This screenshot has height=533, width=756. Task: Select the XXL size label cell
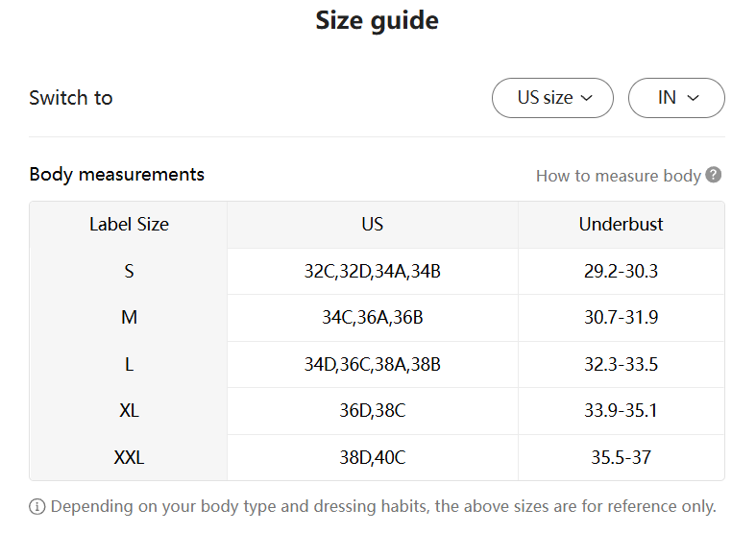point(129,457)
